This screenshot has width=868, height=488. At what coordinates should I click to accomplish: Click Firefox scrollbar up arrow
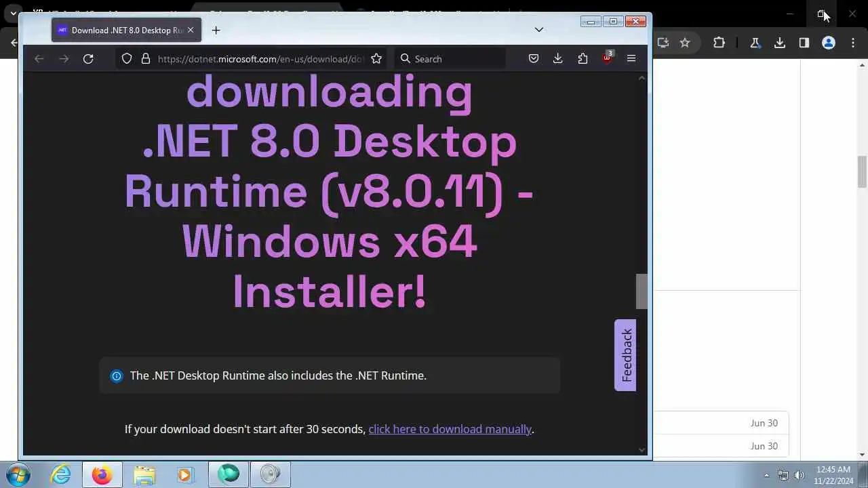pos(642,78)
